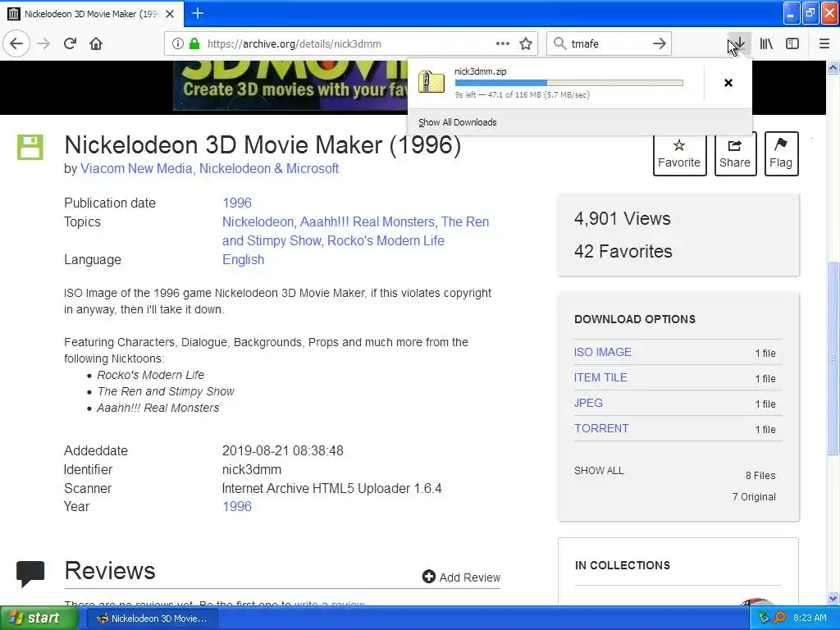Viewport: 840px width, 630px height.
Task: Click the green padlock security icon
Action: pos(194,44)
